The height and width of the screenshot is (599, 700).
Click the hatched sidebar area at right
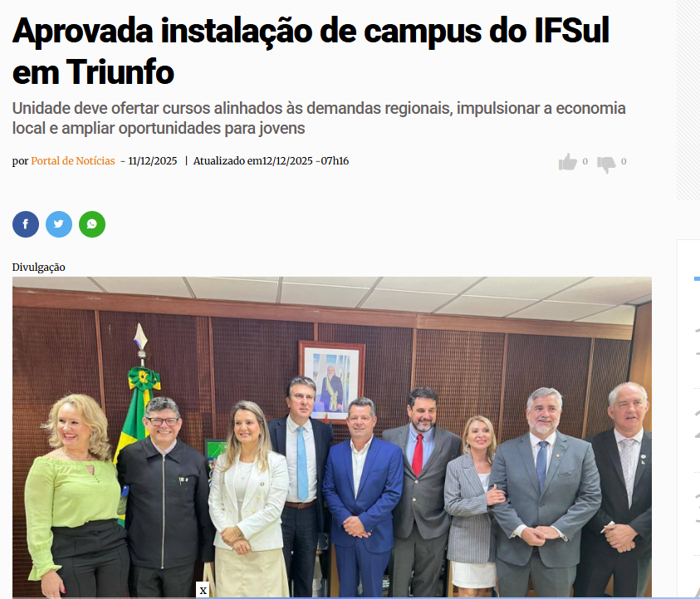click(x=688, y=100)
